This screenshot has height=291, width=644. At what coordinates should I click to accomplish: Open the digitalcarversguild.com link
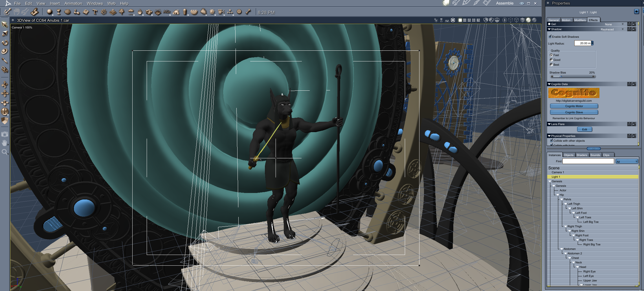point(574,101)
